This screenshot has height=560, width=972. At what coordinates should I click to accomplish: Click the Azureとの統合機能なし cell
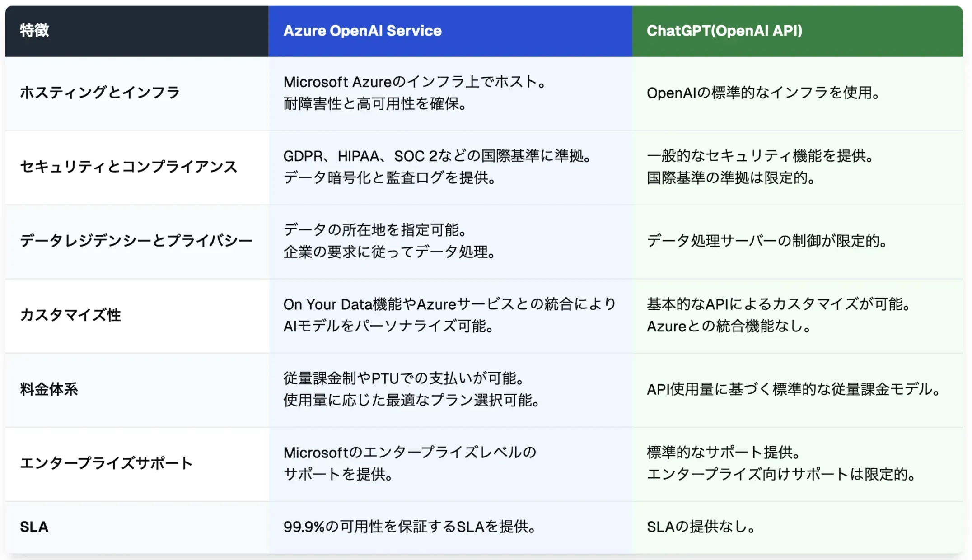point(778,315)
